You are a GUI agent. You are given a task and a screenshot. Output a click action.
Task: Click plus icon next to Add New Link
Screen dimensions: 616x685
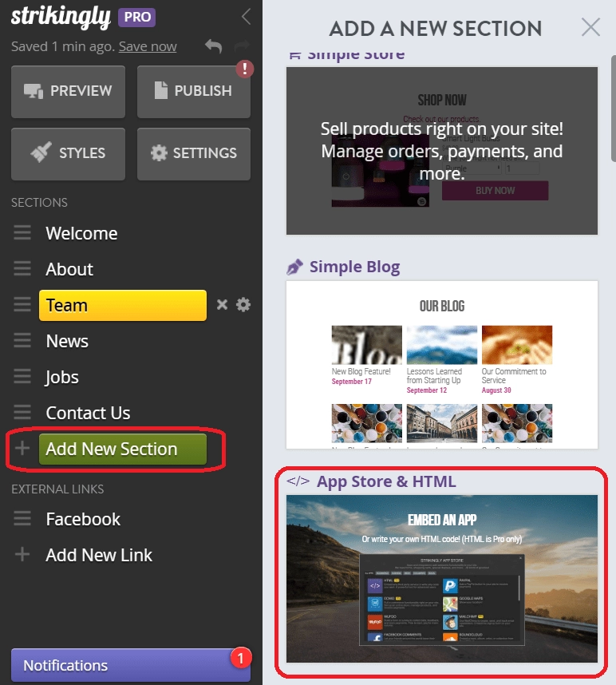click(x=22, y=554)
